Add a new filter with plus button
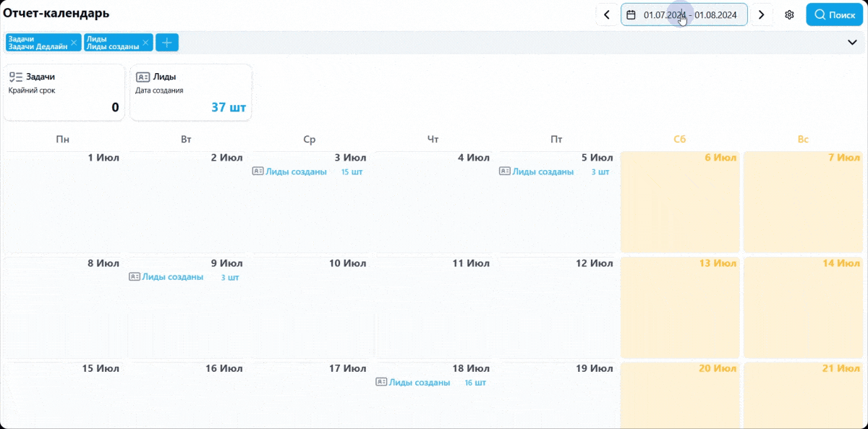The height and width of the screenshot is (429, 868). click(167, 43)
